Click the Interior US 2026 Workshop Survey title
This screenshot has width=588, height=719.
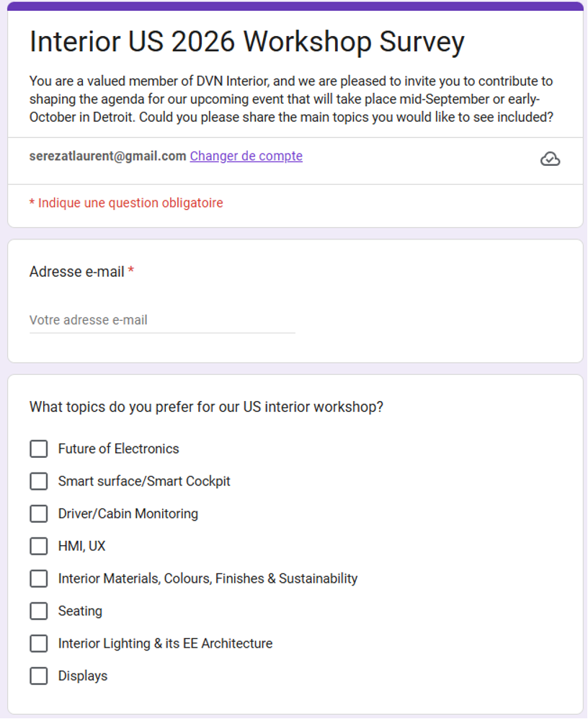246,42
